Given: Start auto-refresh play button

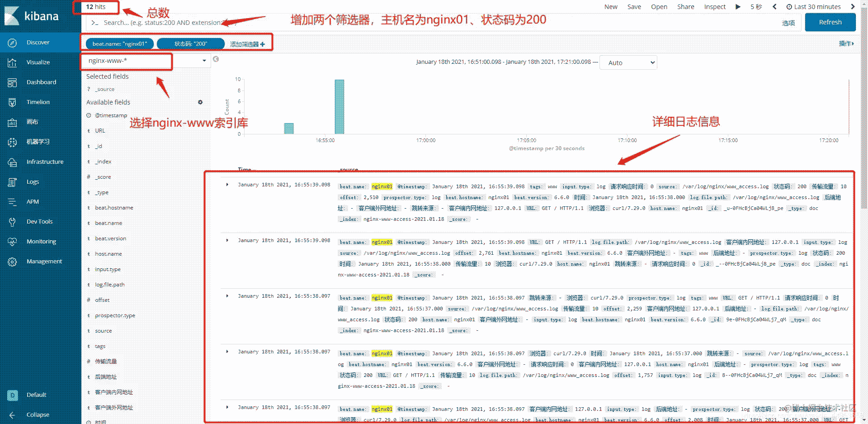Looking at the screenshot, I should click(x=738, y=7).
